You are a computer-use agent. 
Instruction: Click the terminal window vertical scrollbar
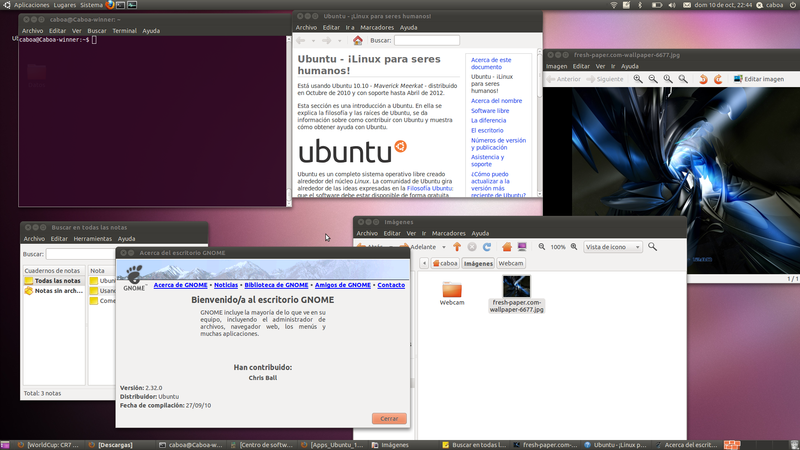[289, 121]
